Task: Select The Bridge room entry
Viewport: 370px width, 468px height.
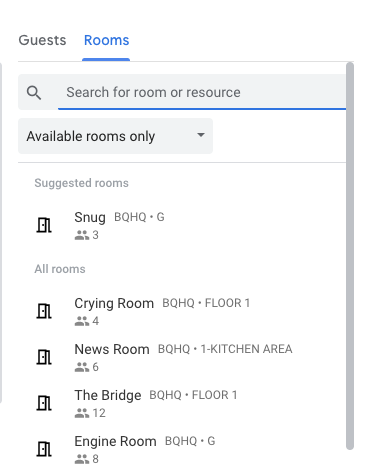Action: click(x=182, y=403)
